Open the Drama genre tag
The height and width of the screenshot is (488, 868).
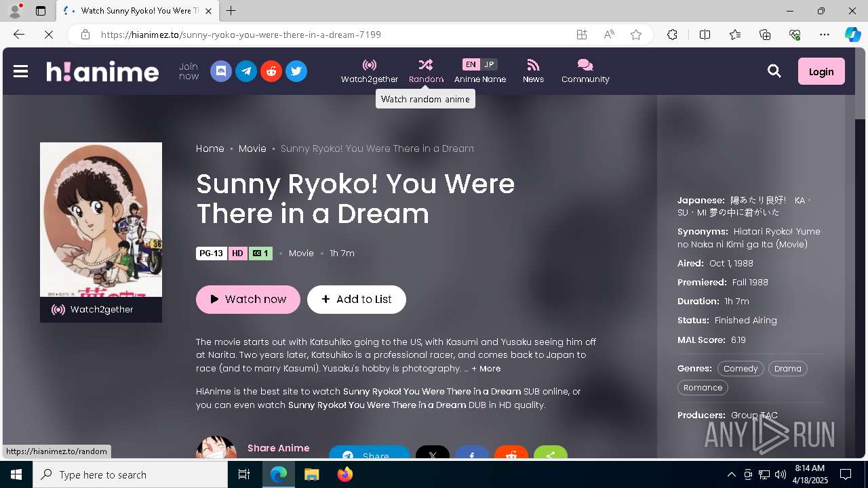point(788,369)
